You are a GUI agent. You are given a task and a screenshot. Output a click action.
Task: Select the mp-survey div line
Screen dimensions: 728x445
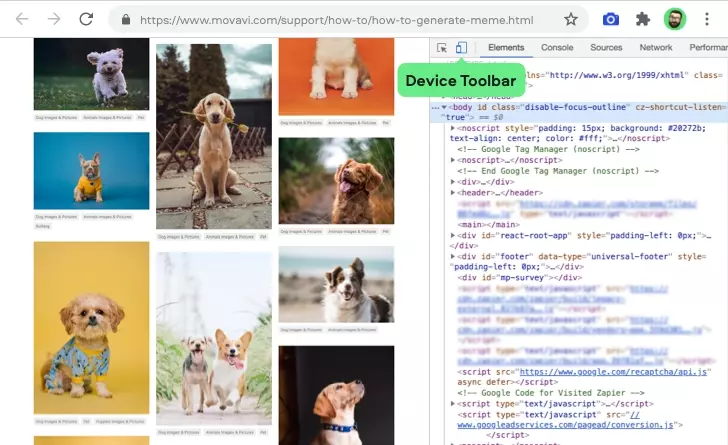pyautogui.click(x=520, y=278)
